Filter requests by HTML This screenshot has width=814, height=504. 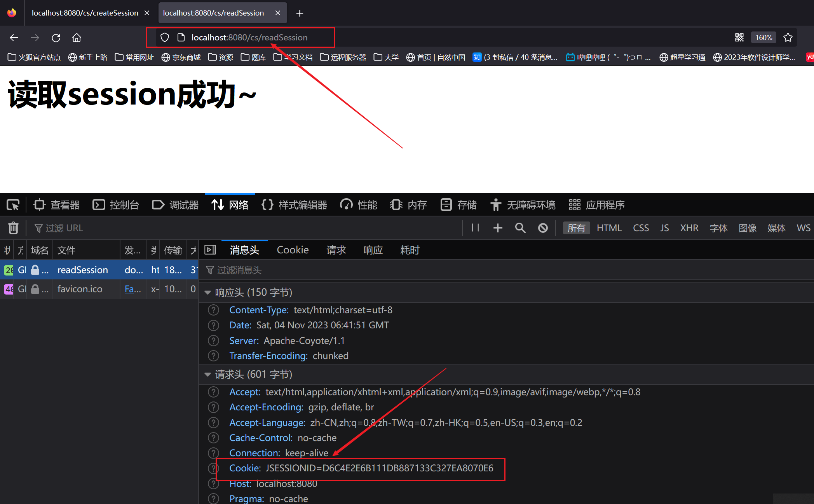click(x=609, y=228)
